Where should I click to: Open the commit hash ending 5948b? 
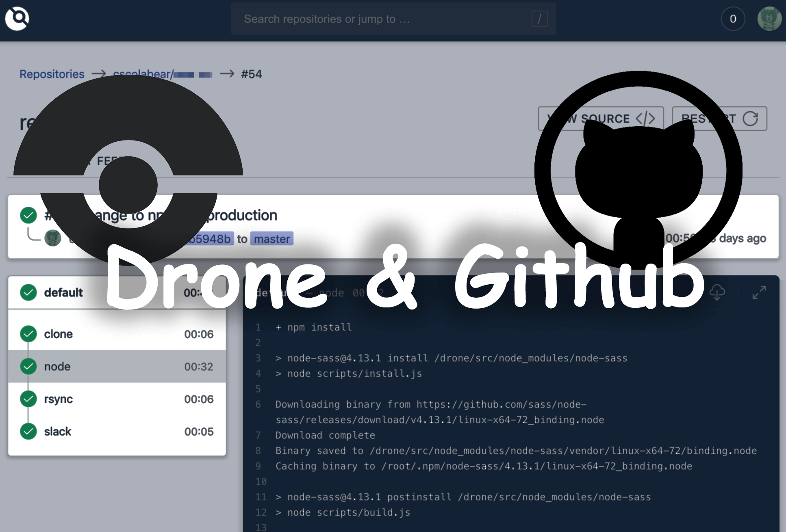pyautogui.click(x=211, y=239)
